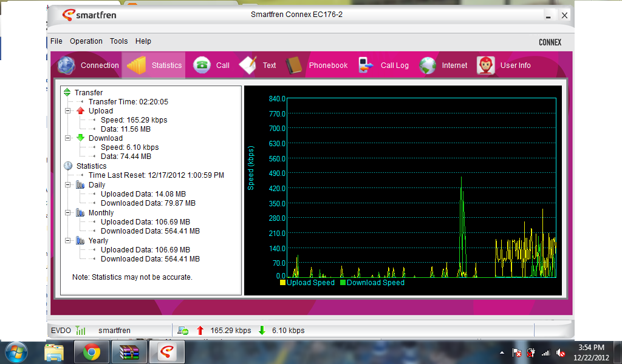Collapse the Daily statistics node
This screenshot has width=622, height=364.
[x=68, y=185]
